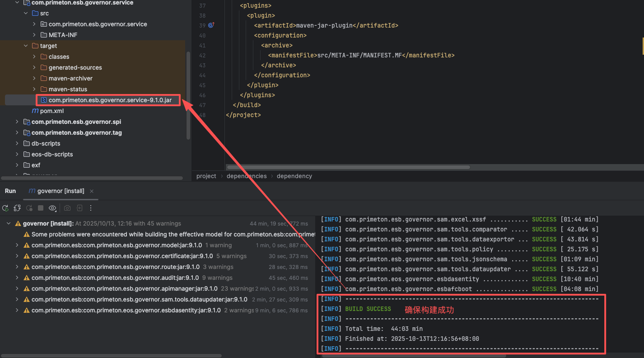
Task: Click the gutter marker on line 39
Action: pos(210,25)
